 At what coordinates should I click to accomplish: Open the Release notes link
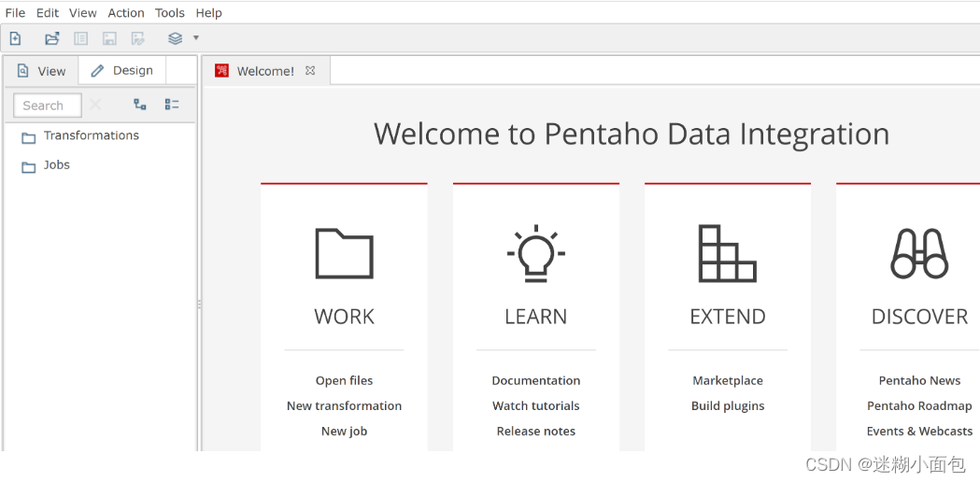[536, 431]
